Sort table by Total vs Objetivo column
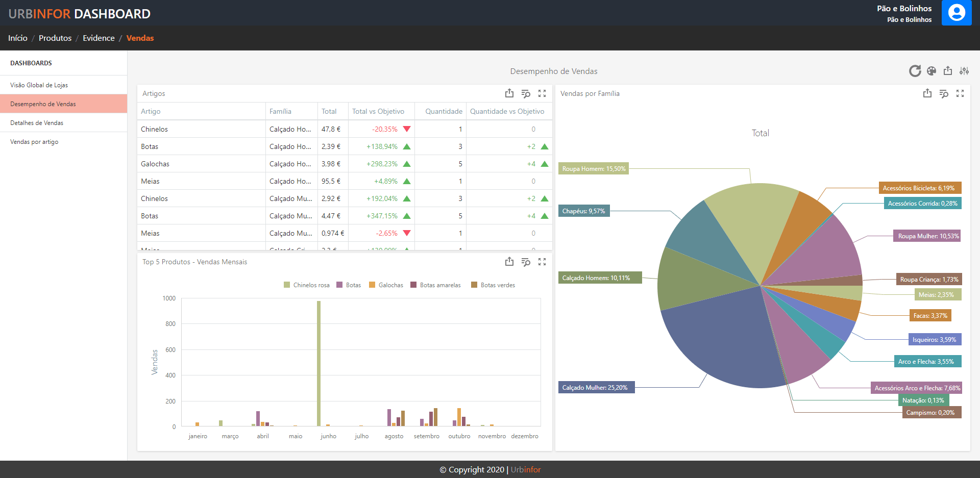This screenshot has height=478, width=980. pos(378,111)
